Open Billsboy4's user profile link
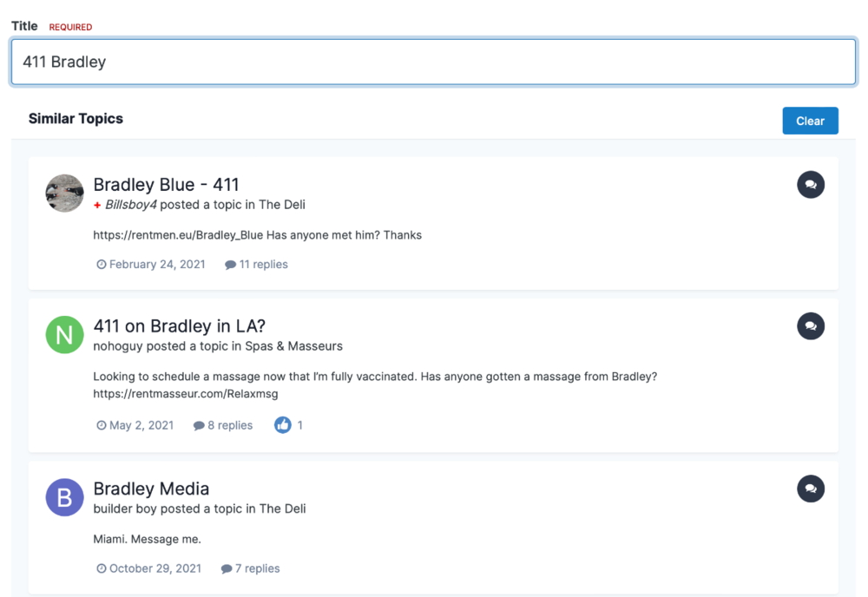 coord(130,205)
